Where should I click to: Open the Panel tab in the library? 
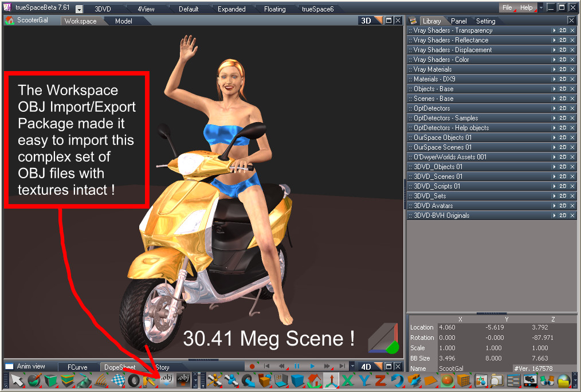coord(459,21)
